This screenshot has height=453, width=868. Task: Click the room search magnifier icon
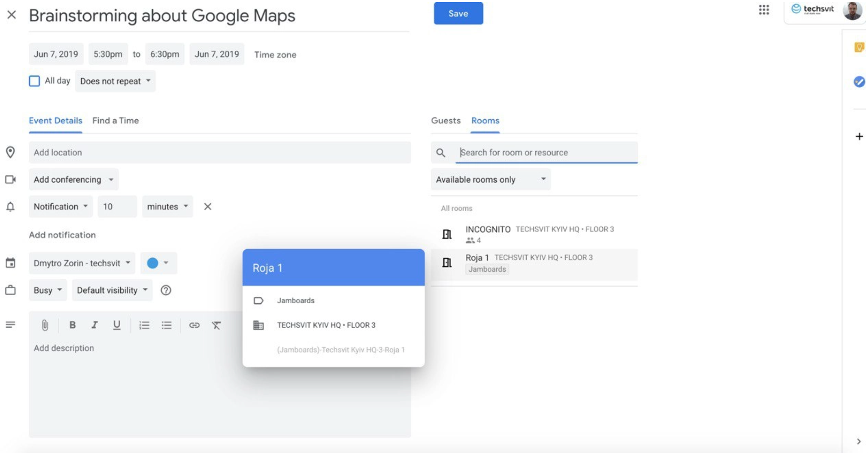(440, 153)
